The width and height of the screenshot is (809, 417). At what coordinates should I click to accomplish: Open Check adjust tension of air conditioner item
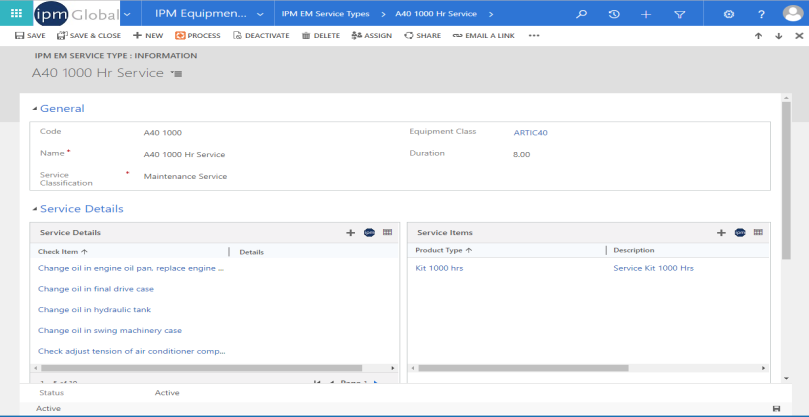click(132, 351)
